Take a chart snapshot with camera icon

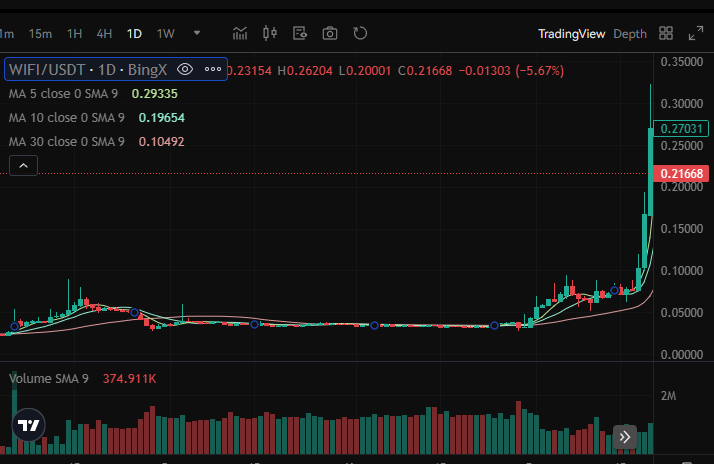(330, 33)
